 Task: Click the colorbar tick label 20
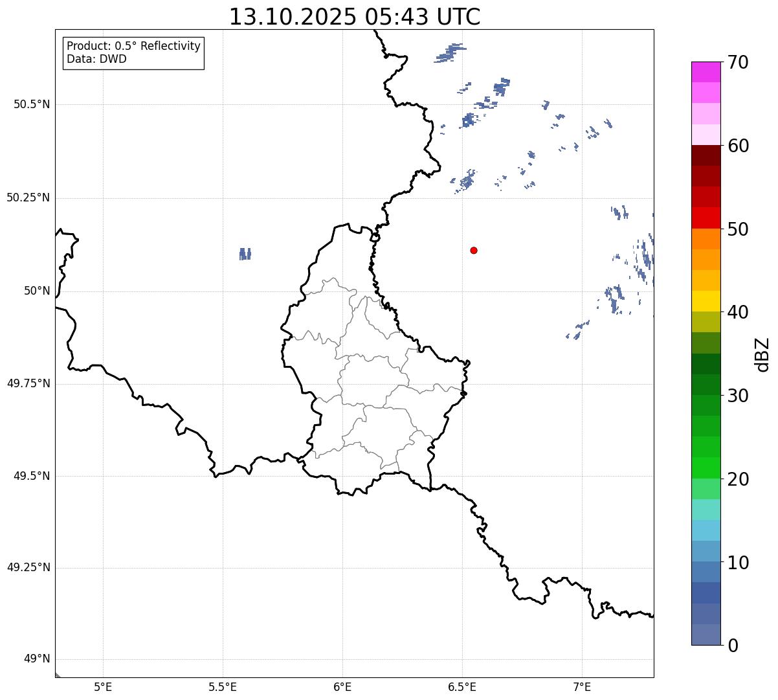coord(738,479)
